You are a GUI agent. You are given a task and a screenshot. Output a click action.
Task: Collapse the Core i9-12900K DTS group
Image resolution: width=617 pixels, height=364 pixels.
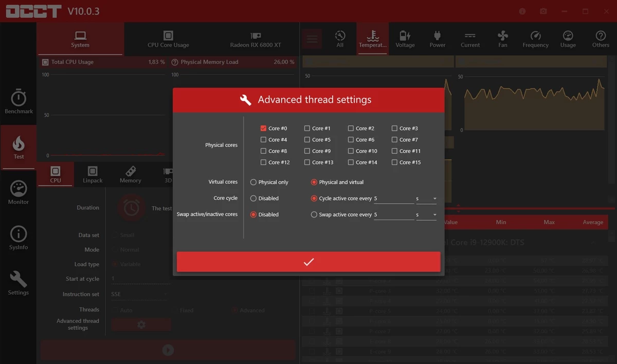tap(593, 242)
